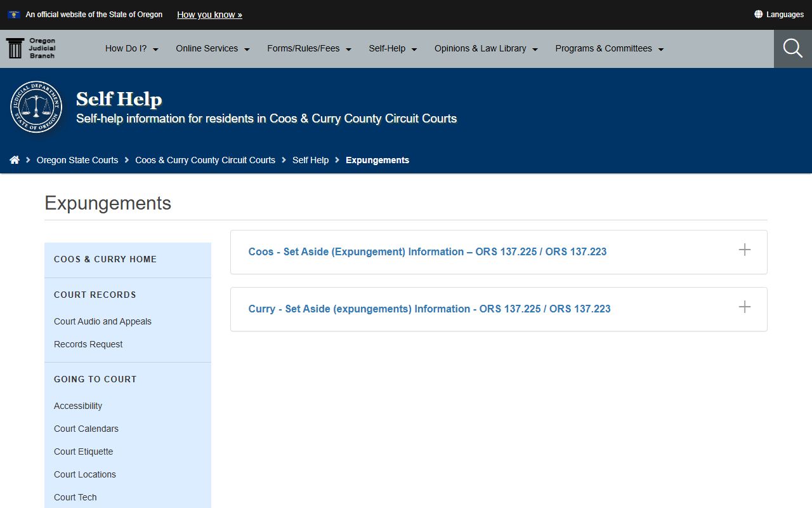Open Coos & Curry Home sidebar link
812x508 pixels.
105,259
